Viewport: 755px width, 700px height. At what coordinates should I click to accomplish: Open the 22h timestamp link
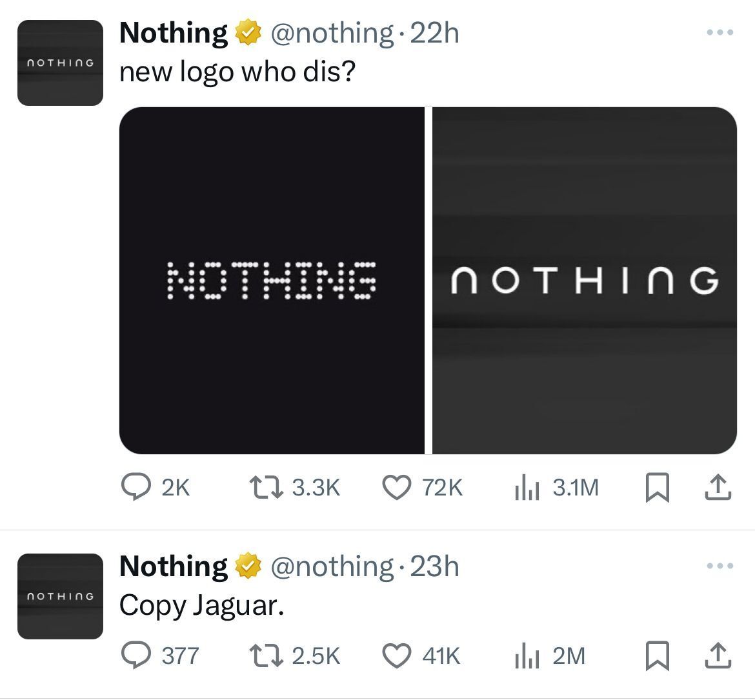434,32
